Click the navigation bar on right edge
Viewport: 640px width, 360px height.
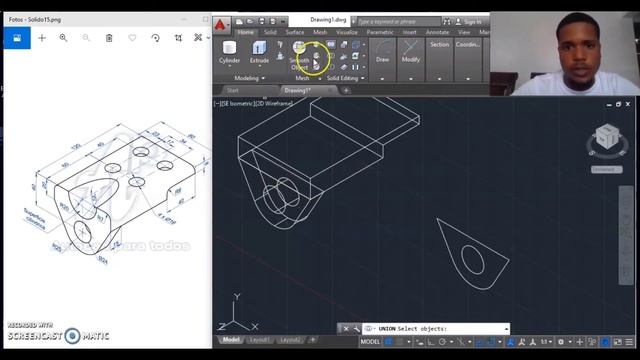[x=626, y=235]
